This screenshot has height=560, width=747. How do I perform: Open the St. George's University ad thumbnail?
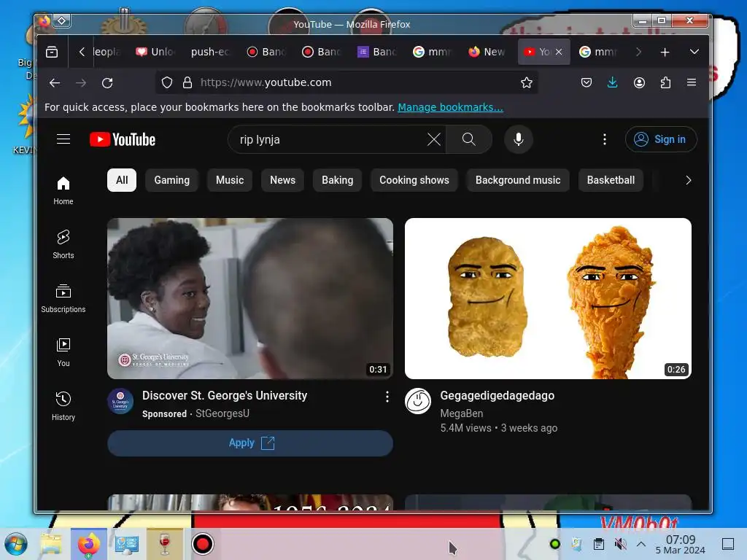[x=250, y=298]
